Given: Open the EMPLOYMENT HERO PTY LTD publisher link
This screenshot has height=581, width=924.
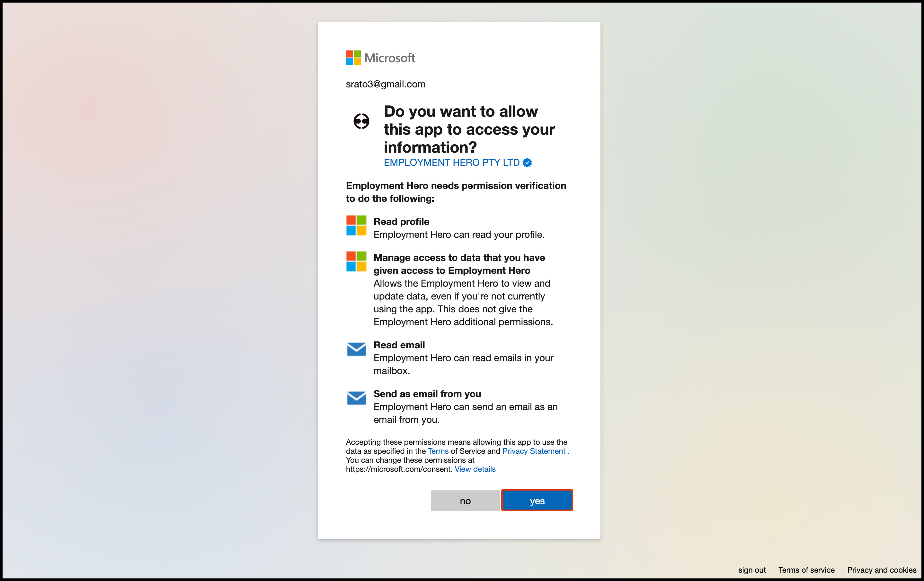Looking at the screenshot, I should (451, 163).
